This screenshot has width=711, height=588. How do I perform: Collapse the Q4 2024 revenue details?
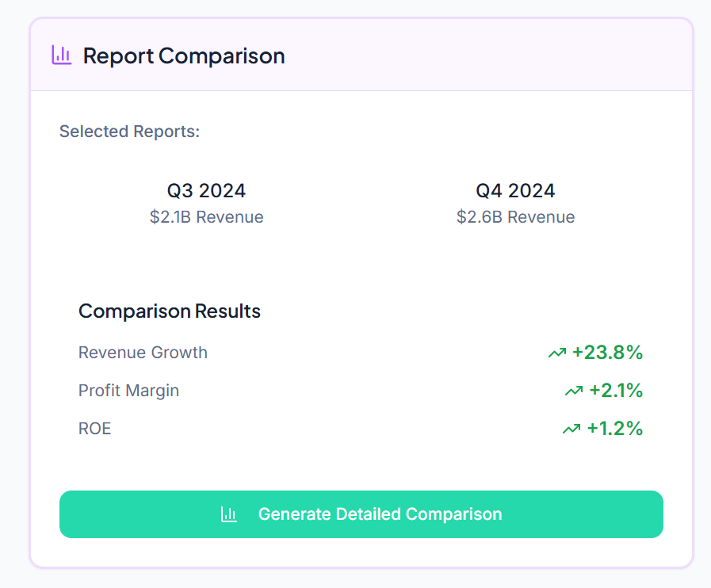coord(515,216)
